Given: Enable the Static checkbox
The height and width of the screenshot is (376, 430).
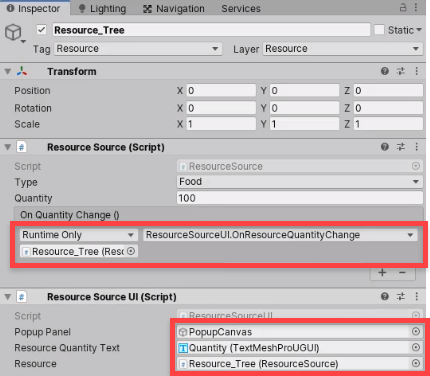Looking at the screenshot, I should click(379, 30).
